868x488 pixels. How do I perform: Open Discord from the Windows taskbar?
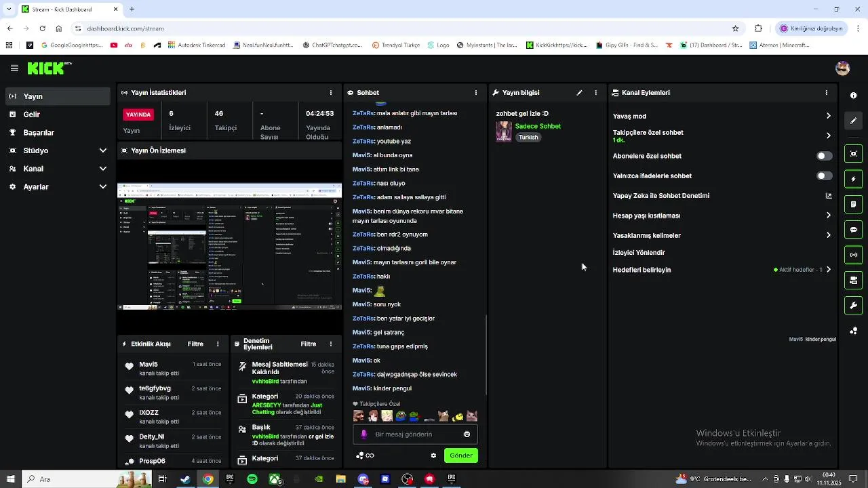click(x=363, y=479)
